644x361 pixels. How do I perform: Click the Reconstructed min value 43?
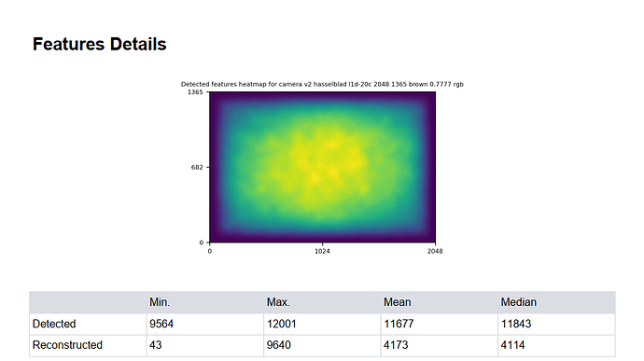pos(155,345)
